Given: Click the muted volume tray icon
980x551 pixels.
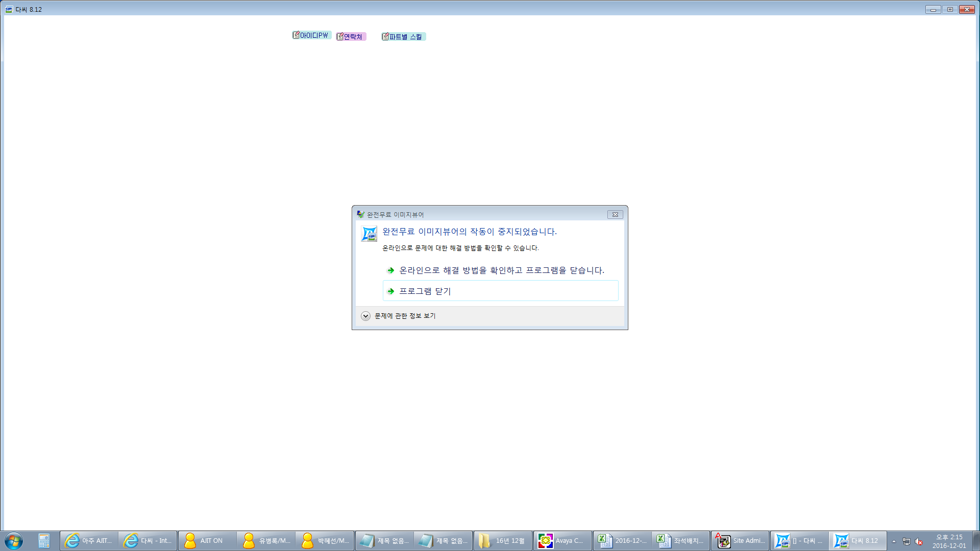Looking at the screenshot, I should pyautogui.click(x=919, y=541).
